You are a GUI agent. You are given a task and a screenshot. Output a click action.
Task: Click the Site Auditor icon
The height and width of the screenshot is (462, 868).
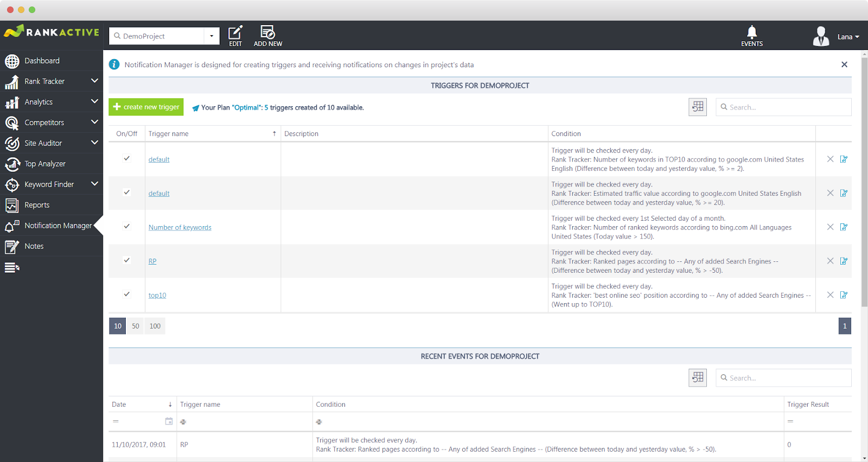point(12,144)
